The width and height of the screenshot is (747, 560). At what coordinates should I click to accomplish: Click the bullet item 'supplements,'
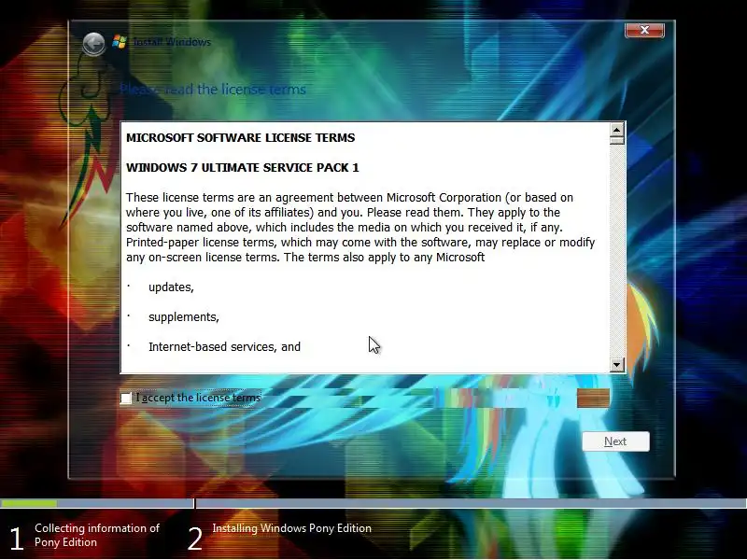point(184,317)
